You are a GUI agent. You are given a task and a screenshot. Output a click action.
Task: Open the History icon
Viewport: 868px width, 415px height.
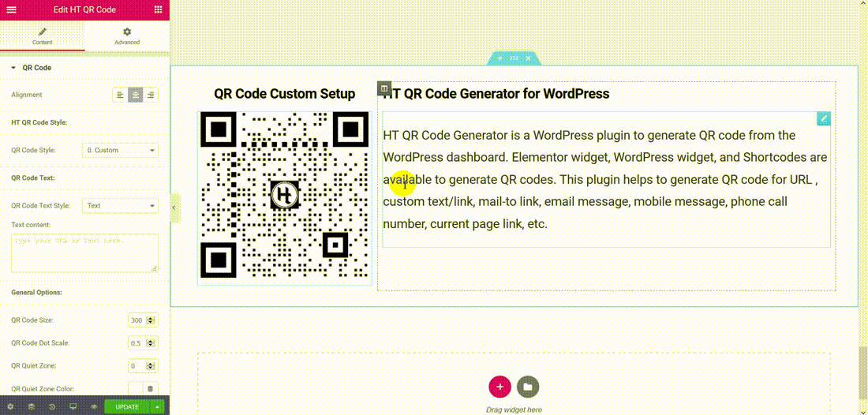[52, 406]
